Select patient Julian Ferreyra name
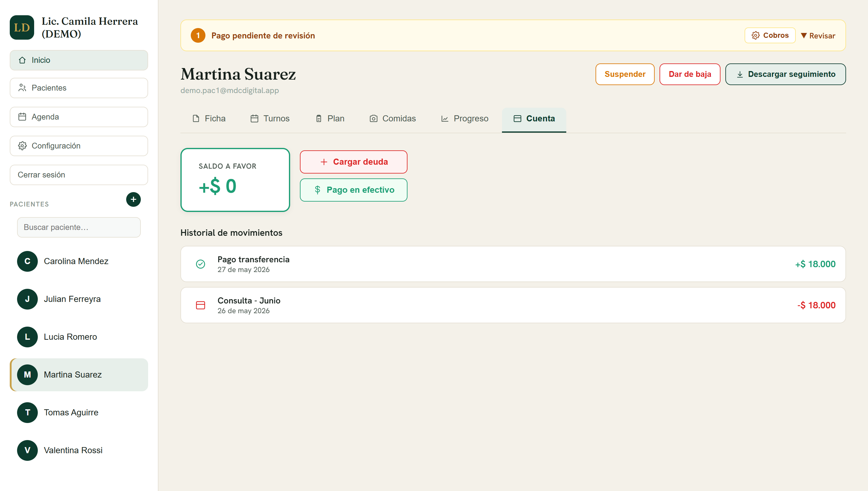 click(x=72, y=299)
